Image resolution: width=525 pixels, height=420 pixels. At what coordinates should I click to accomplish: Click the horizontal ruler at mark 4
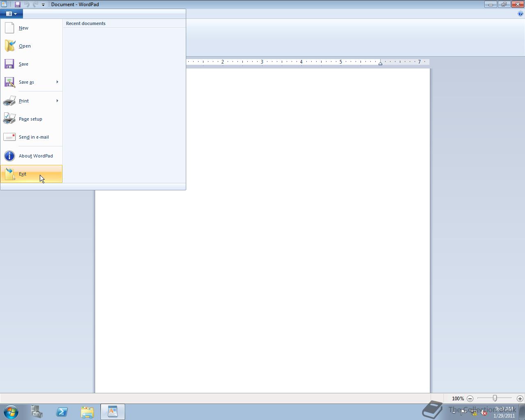point(301,62)
